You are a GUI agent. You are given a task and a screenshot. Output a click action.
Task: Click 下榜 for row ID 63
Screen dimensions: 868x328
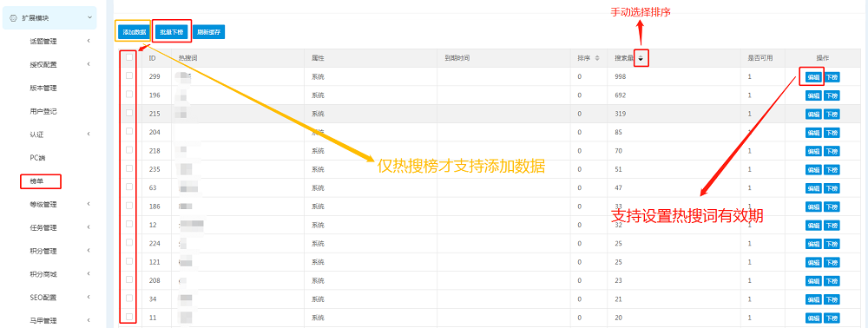click(832, 188)
